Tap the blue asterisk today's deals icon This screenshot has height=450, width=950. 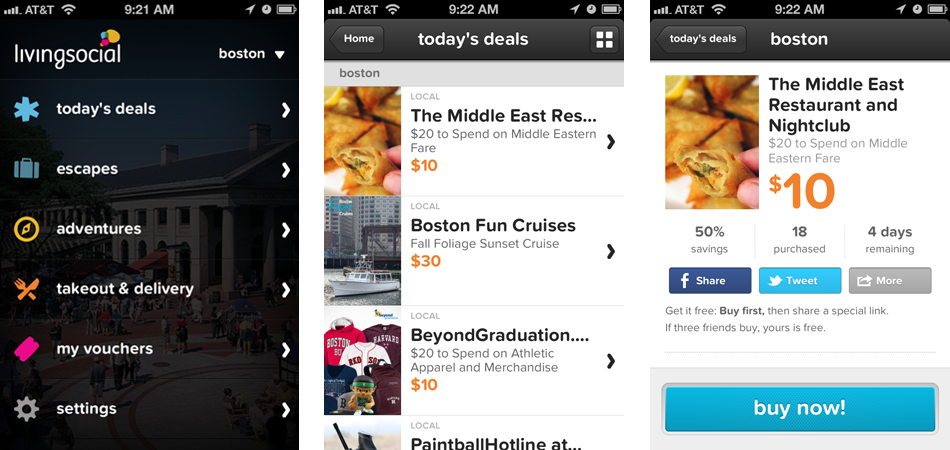point(27,109)
